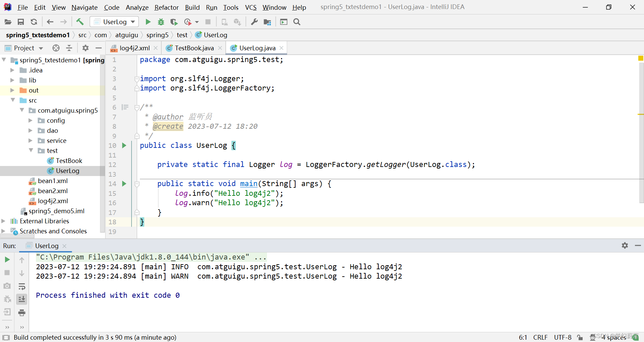Expand the dao package
This screenshot has width=644, height=342.
pos(31,130)
